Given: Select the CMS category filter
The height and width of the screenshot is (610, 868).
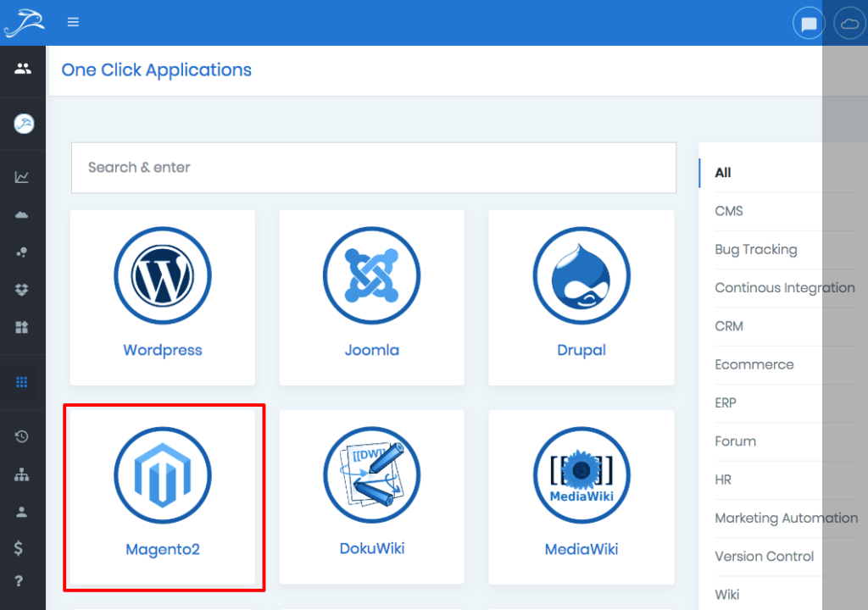Looking at the screenshot, I should [729, 211].
